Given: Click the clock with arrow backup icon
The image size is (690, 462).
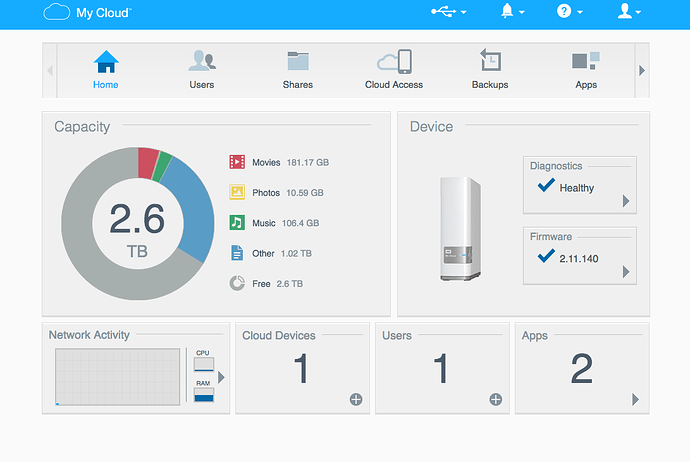Looking at the screenshot, I should (490, 60).
